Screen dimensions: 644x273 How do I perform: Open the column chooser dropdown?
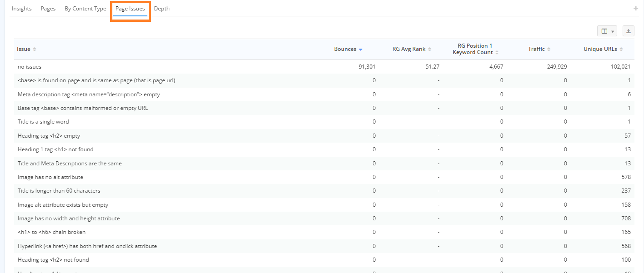607,31
